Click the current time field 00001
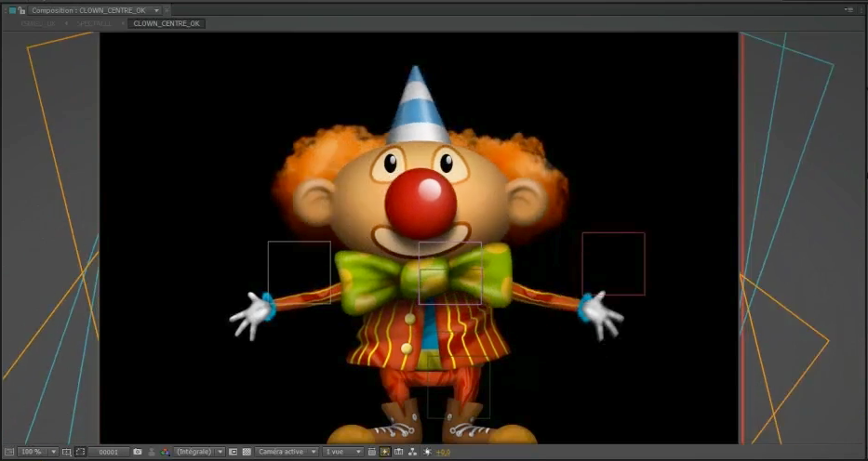 (x=109, y=452)
